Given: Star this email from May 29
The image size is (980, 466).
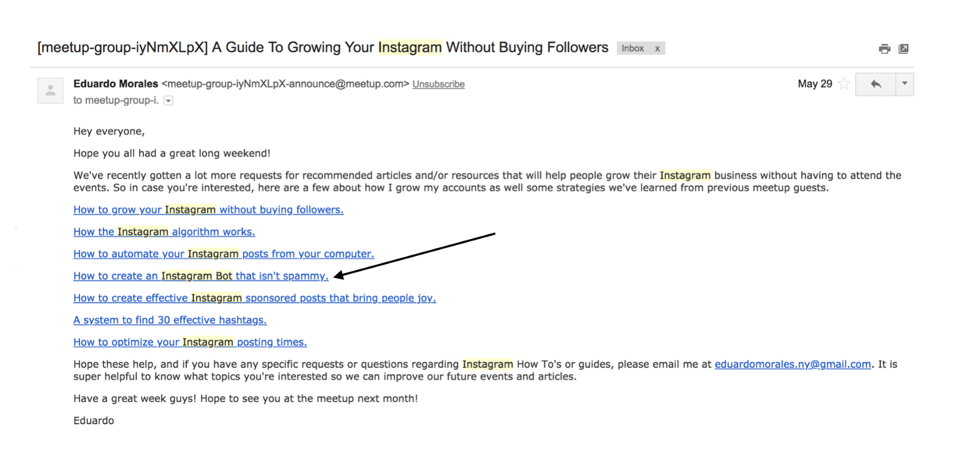Looking at the screenshot, I should coord(844,84).
